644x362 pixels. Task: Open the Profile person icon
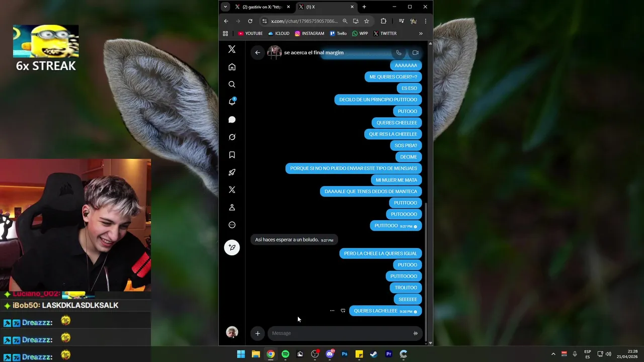[x=232, y=207]
